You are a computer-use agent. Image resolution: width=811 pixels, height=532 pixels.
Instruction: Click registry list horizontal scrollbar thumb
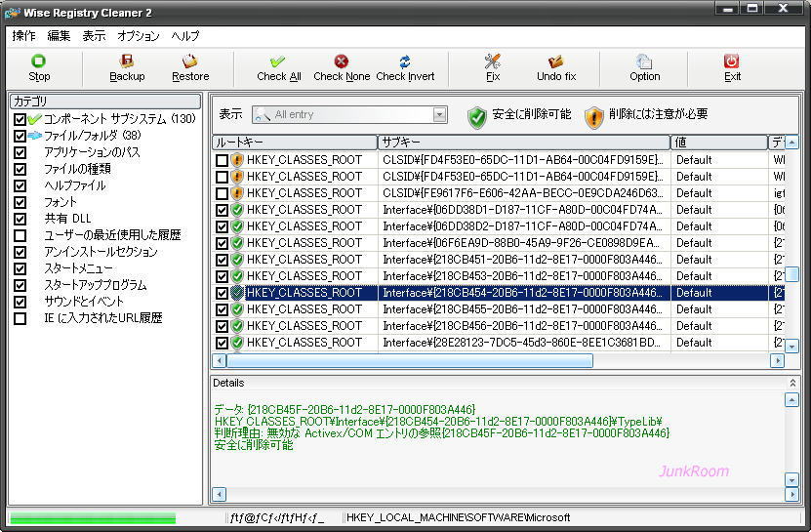point(410,361)
